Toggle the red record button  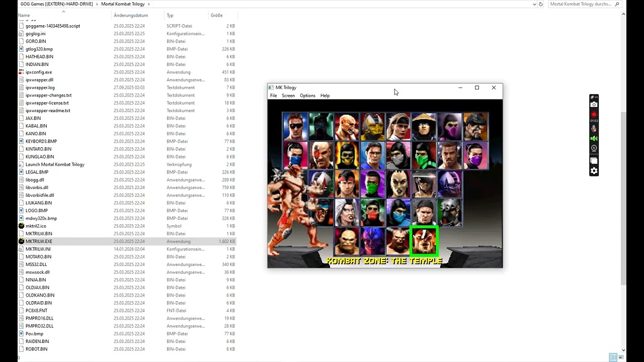click(594, 115)
